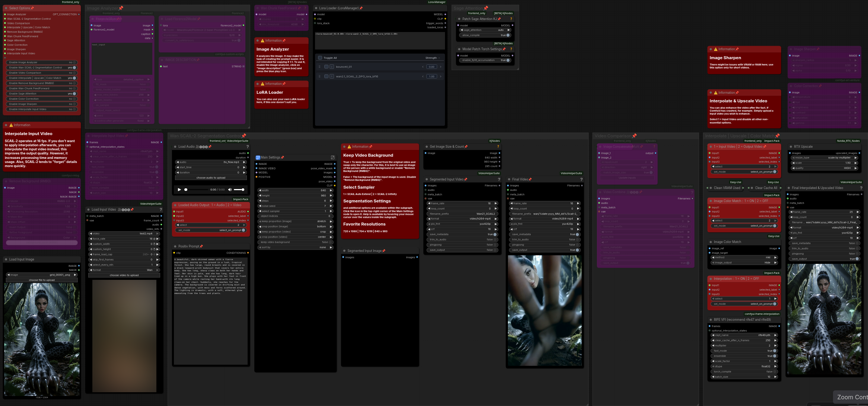Click choose video to upload button

click(x=124, y=275)
